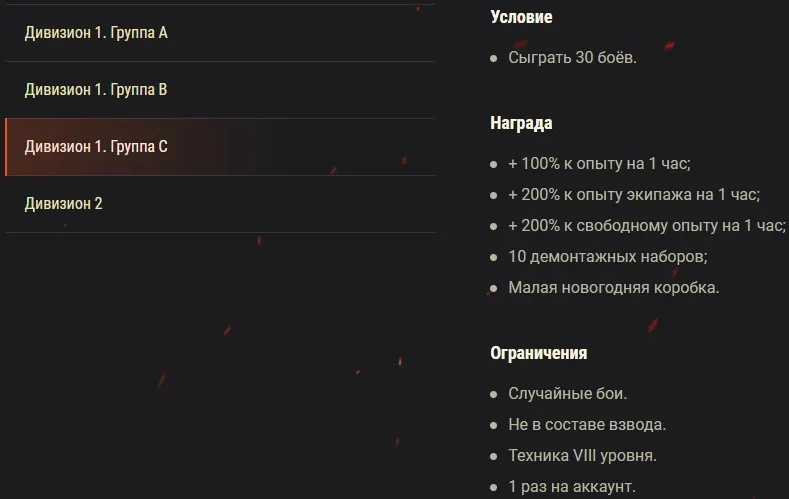The width and height of the screenshot is (789, 499).
Task: Click the bullet beside Случайные бои
Action: coord(494,395)
